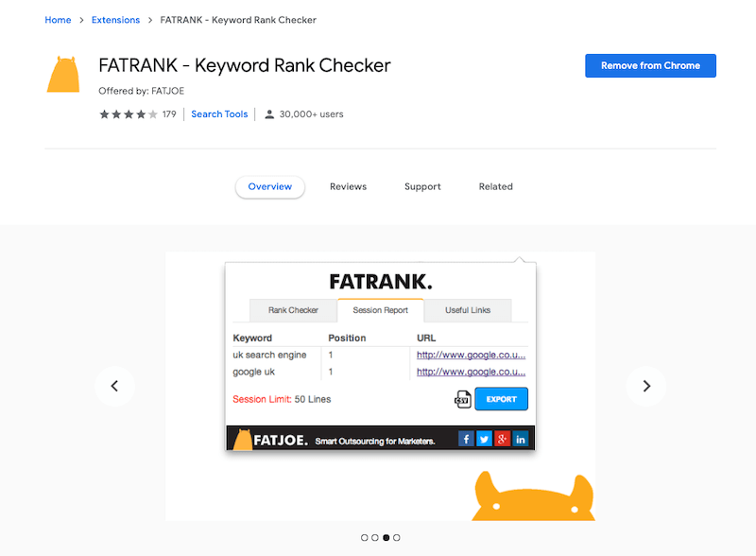This screenshot has width=756, height=556.
Task: Select the first carousel dot indicator
Action: coord(365,538)
